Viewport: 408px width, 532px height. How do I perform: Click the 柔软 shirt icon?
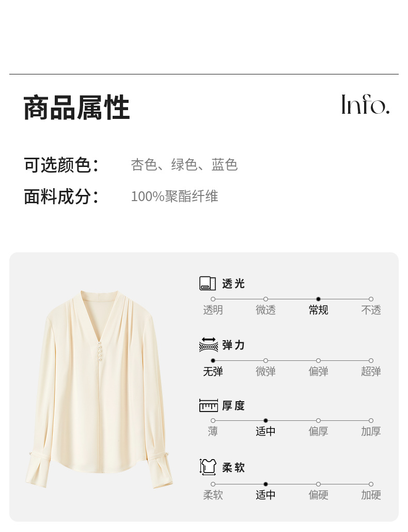(208, 467)
